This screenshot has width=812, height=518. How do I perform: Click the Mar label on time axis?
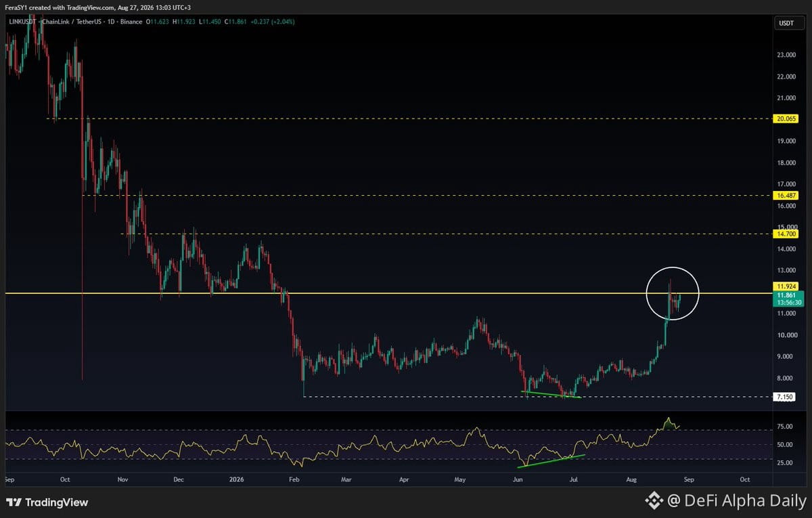(x=346, y=479)
